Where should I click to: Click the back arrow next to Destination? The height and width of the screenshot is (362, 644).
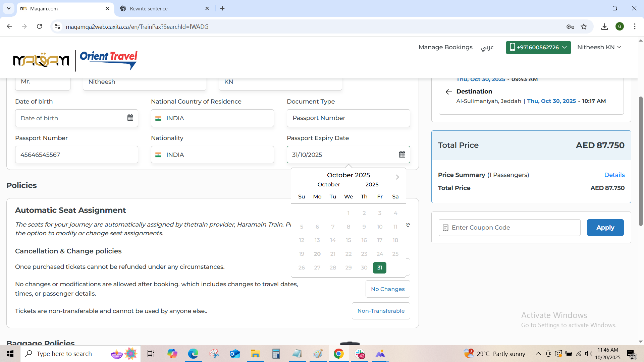pos(448,92)
